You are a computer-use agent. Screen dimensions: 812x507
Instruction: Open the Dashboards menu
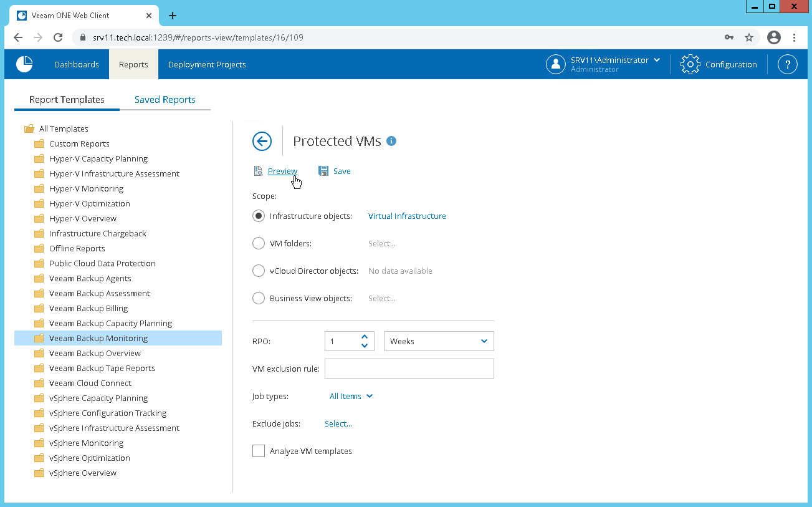77,64
